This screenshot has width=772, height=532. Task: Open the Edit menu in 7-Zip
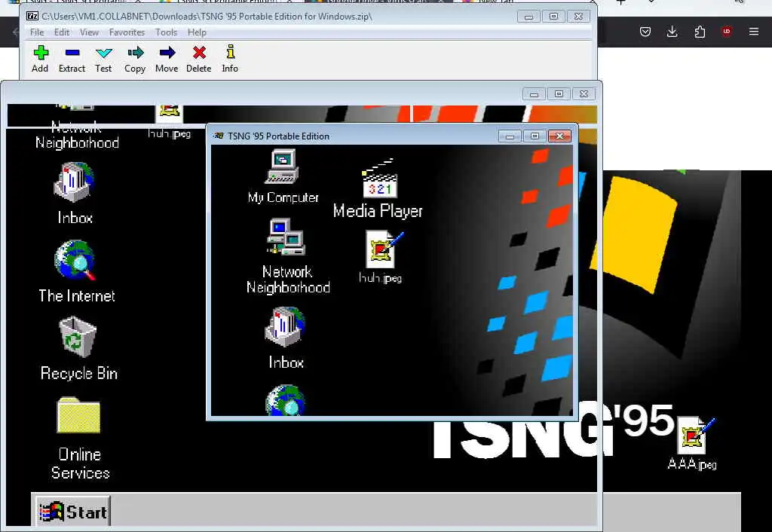tap(62, 32)
